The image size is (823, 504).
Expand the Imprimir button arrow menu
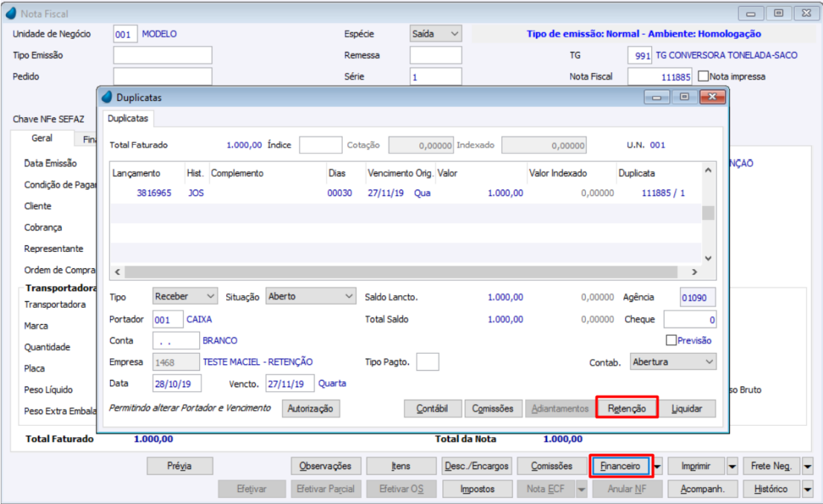pos(732,466)
